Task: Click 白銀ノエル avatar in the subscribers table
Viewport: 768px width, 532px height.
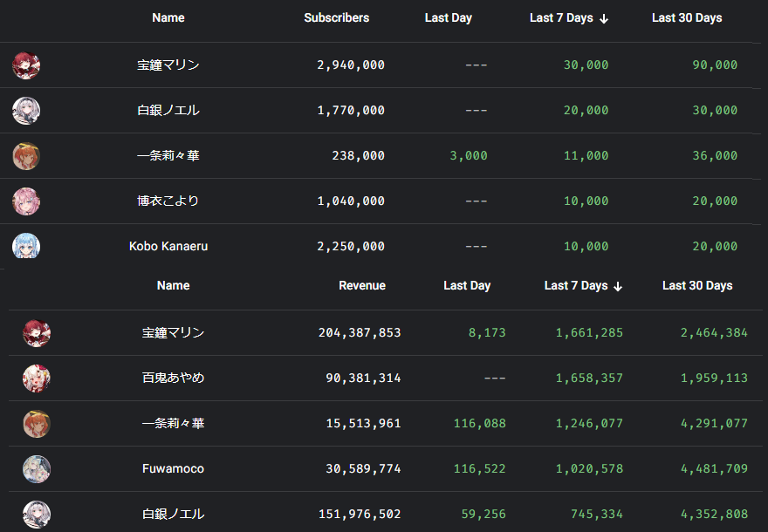Action: [26, 111]
